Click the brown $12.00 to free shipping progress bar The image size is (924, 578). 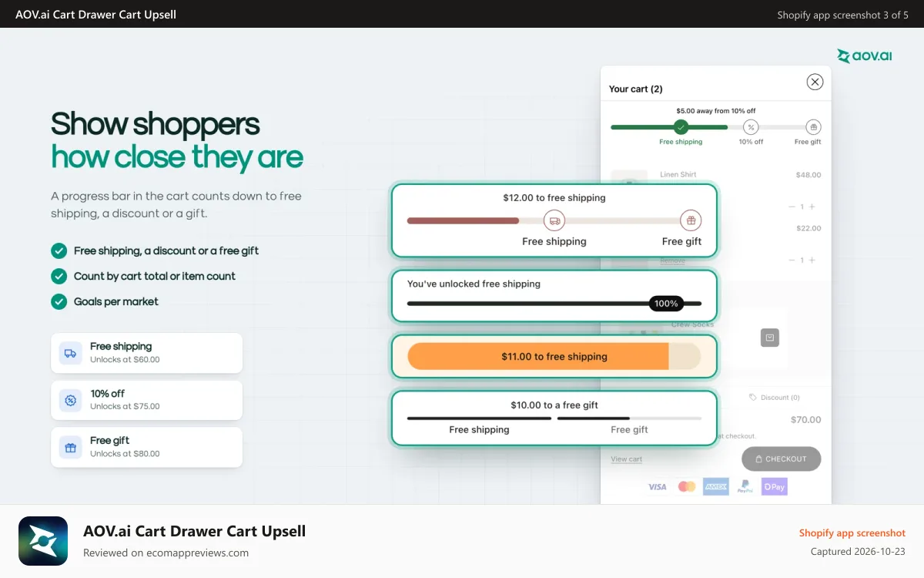click(x=554, y=220)
